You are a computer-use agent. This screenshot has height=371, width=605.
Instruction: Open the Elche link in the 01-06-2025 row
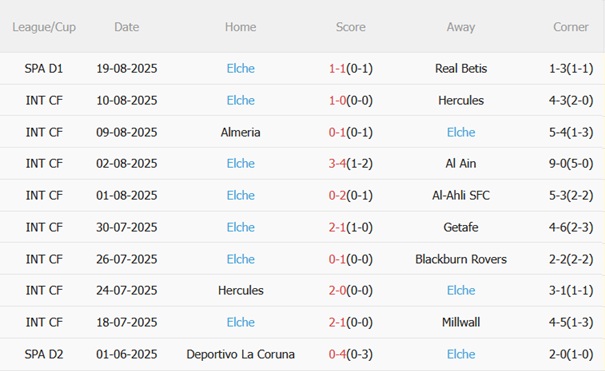click(x=461, y=354)
